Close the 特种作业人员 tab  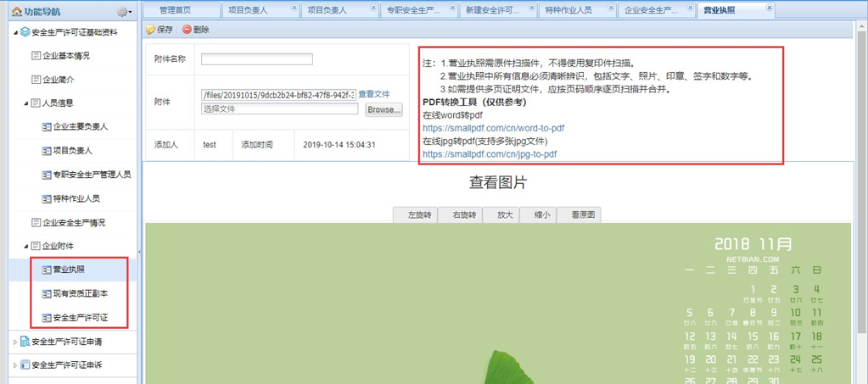tap(611, 7)
